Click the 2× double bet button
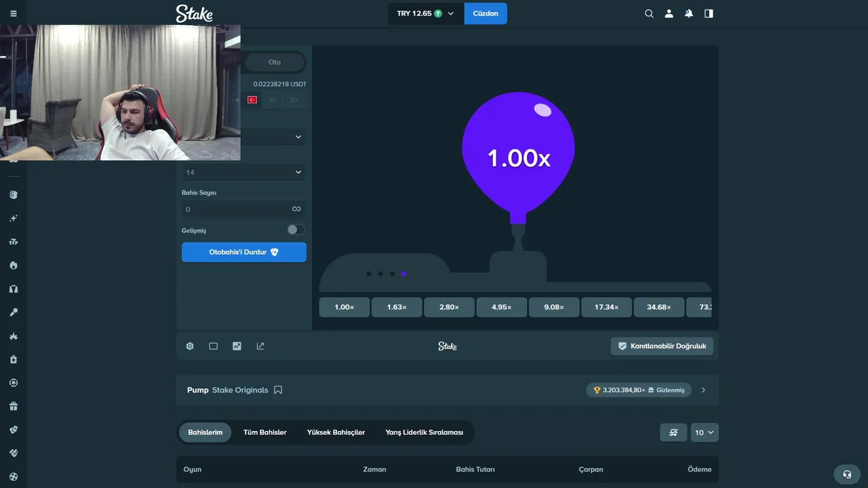 click(x=294, y=100)
